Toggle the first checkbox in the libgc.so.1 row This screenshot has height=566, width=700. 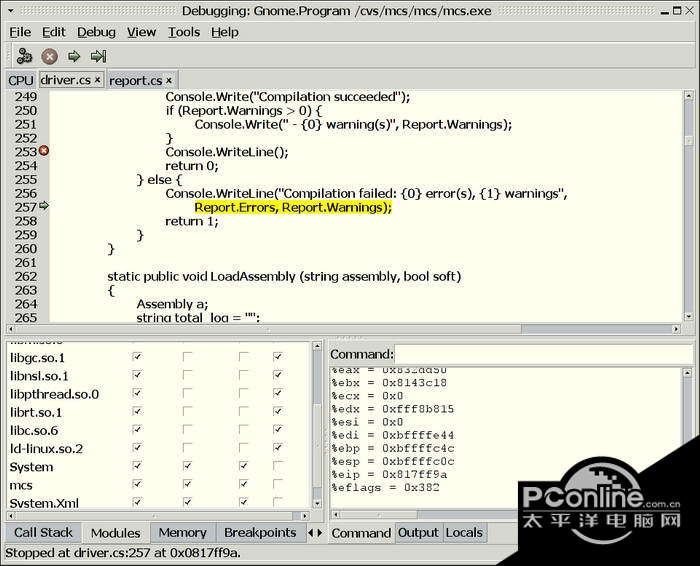pos(137,357)
